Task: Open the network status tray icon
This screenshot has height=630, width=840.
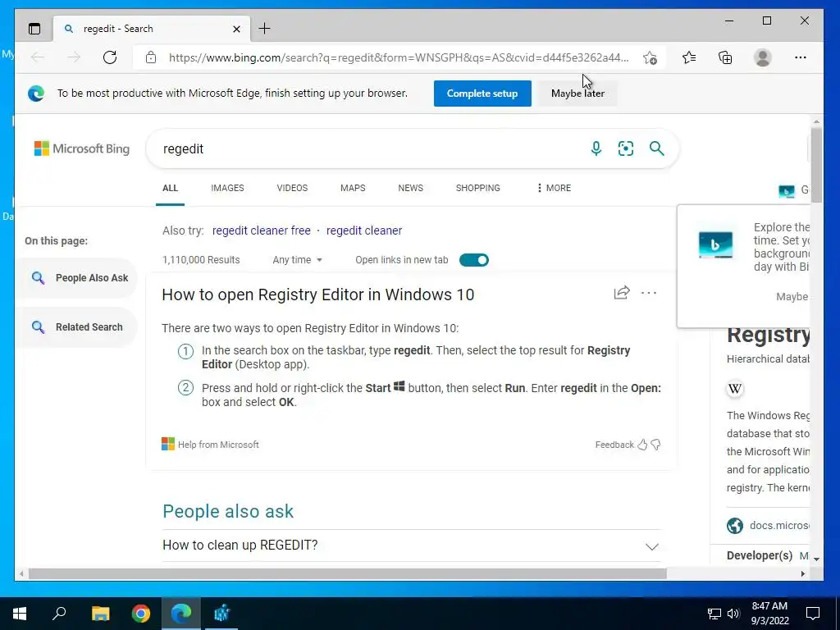Action: [714, 614]
